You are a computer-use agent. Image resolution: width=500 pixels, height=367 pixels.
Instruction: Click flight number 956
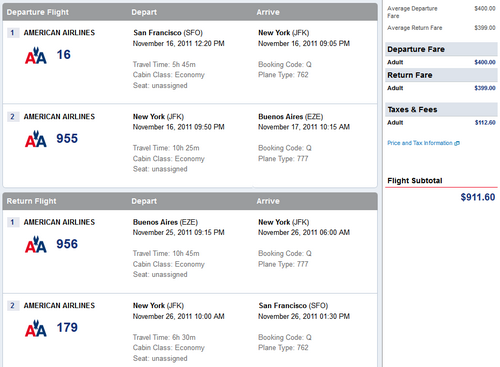click(67, 244)
